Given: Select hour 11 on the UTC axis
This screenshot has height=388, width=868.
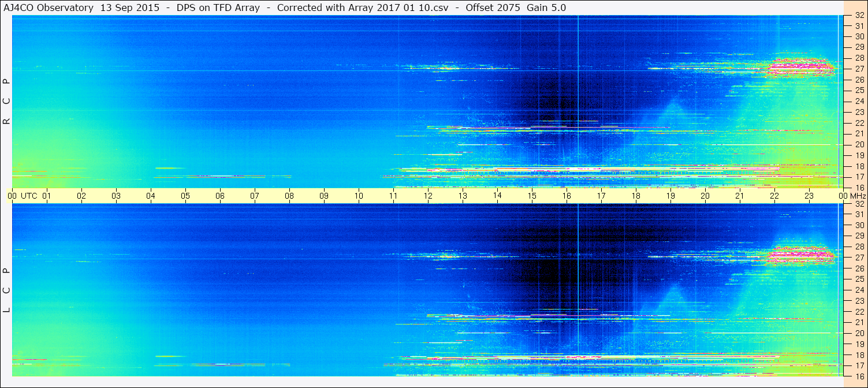Looking at the screenshot, I should coord(393,196).
